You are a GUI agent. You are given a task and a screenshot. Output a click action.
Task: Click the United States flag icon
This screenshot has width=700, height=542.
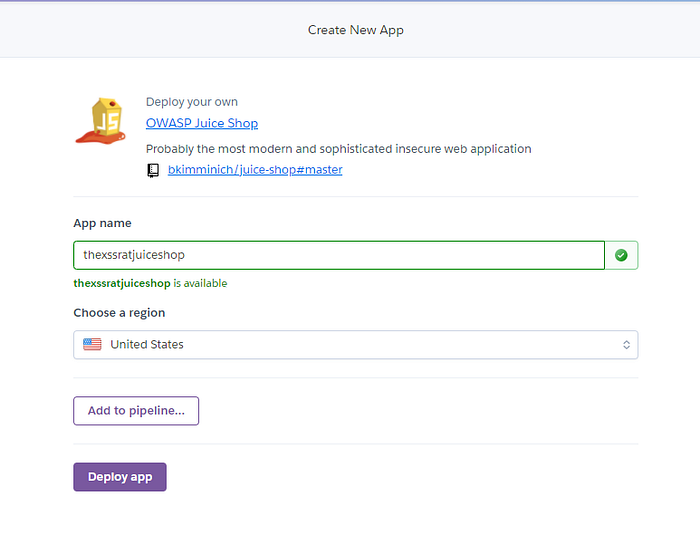pos(92,344)
